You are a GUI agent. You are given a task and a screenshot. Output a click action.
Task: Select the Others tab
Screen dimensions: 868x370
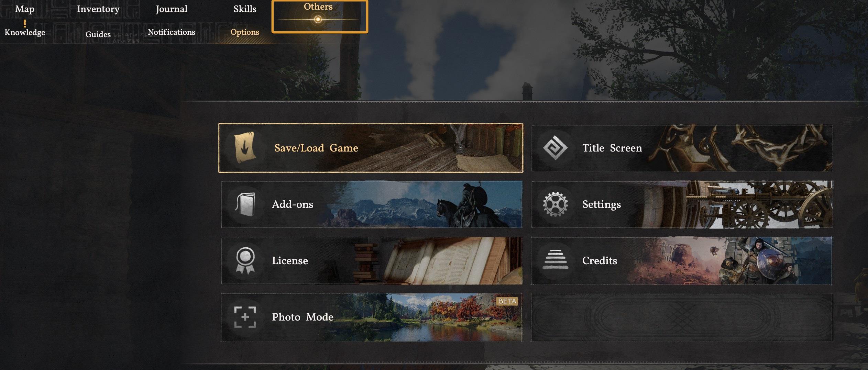tap(320, 16)
